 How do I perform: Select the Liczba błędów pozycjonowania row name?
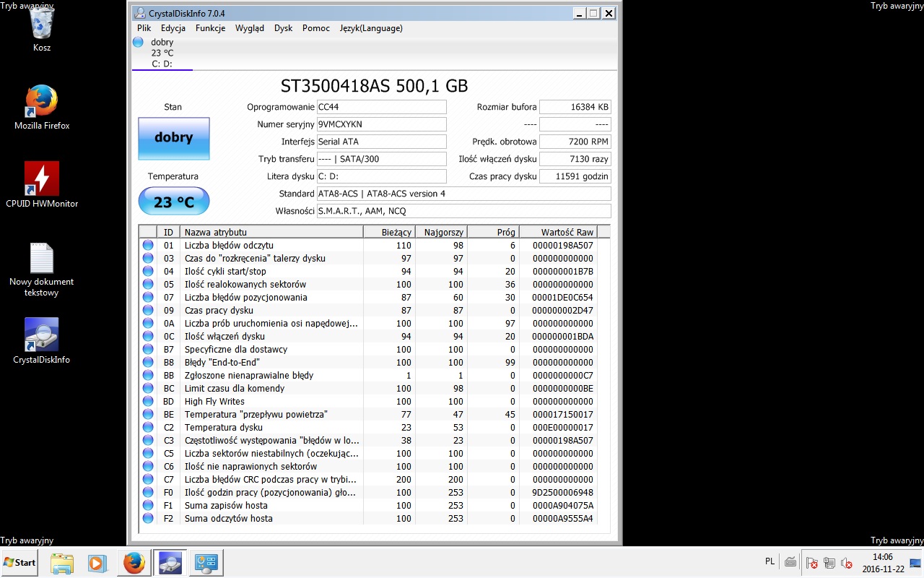pos(246,298)
